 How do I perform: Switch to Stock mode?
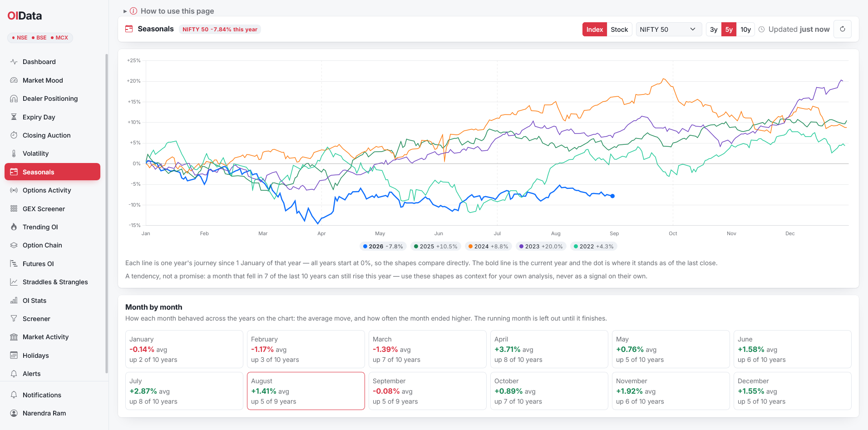tap(619, 30)
